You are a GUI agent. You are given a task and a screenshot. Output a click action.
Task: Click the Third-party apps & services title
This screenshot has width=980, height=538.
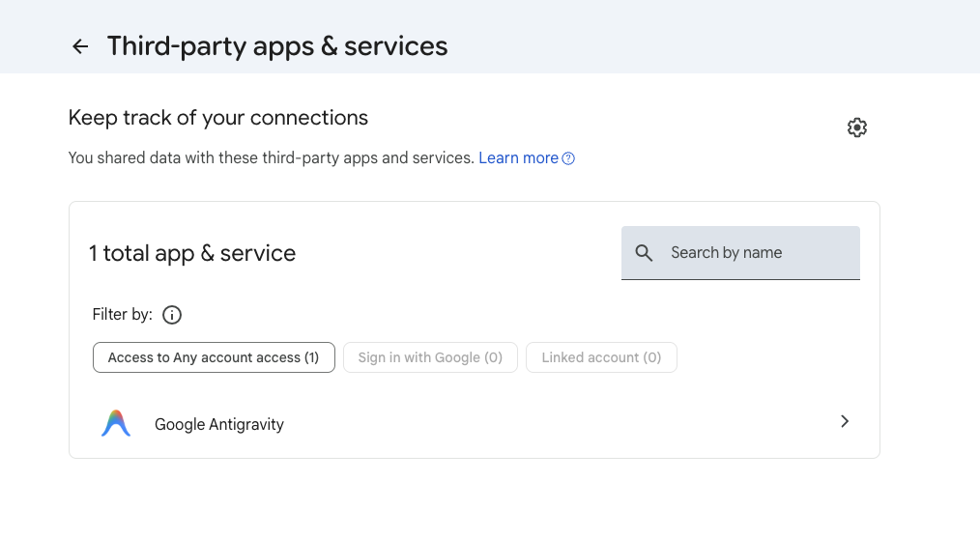tap(277, 46)
